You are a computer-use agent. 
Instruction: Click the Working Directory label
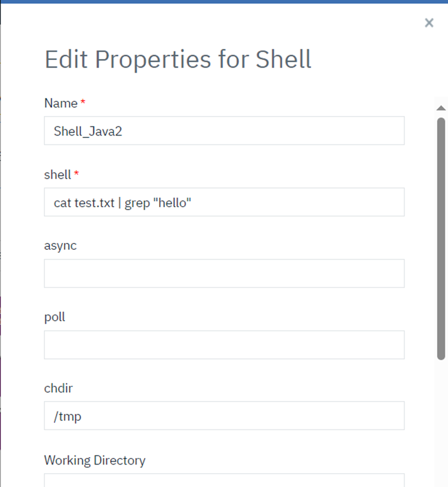[x=95, y=460]
